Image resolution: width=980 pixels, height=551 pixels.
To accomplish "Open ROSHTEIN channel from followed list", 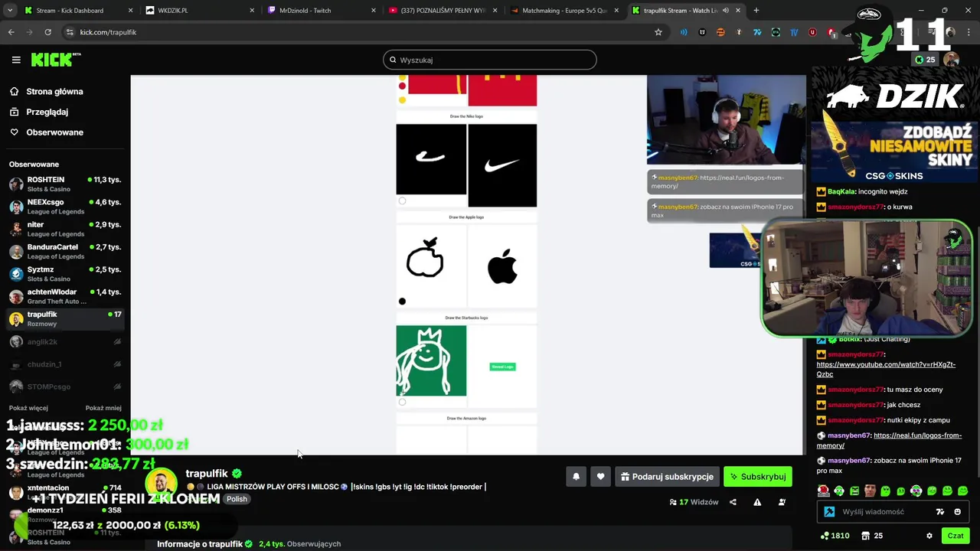I will click(64, 184).
